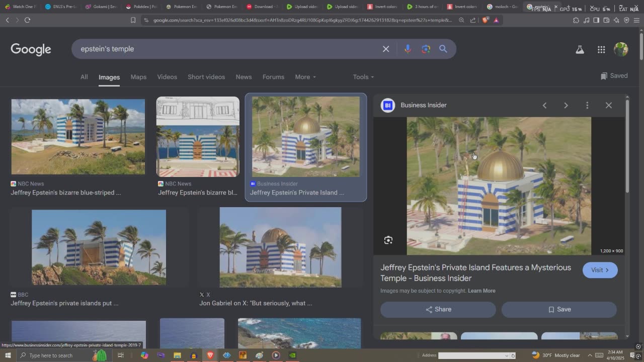Open the moloch Google browser tab
The image size is (644, 362).
click(502, 7)
